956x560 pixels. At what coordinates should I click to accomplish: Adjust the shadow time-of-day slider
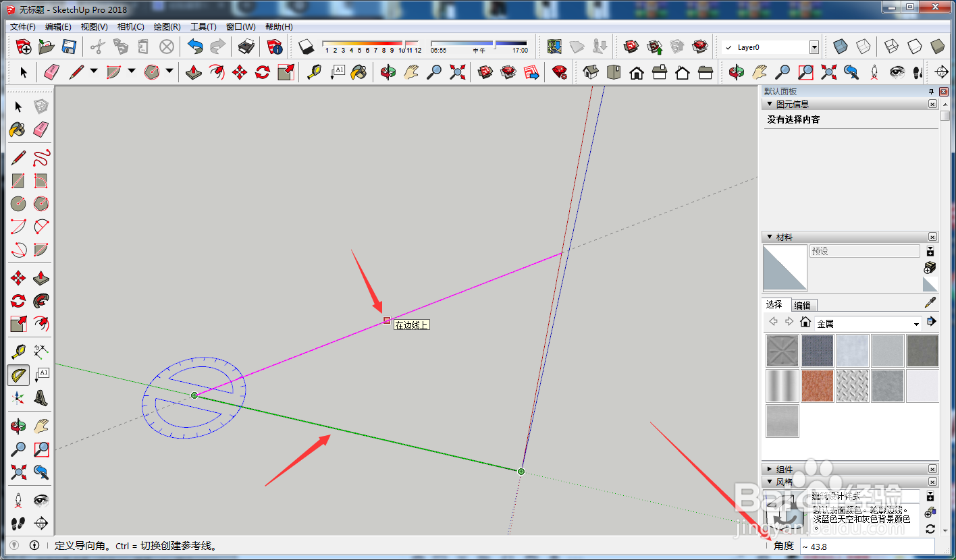tap(479, 45)
